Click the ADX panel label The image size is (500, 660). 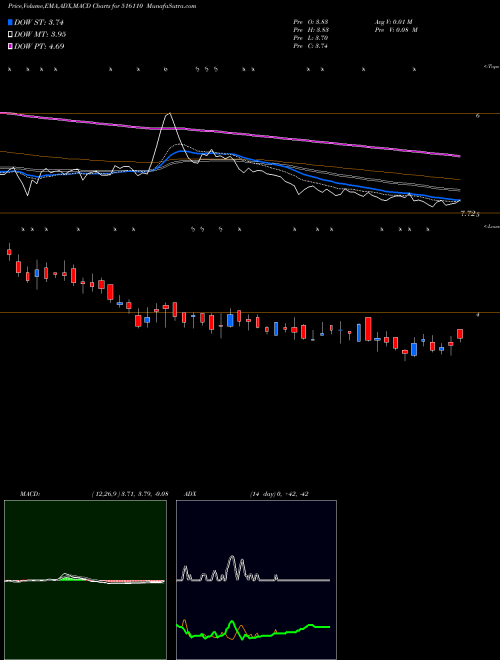tap(190, 494)
